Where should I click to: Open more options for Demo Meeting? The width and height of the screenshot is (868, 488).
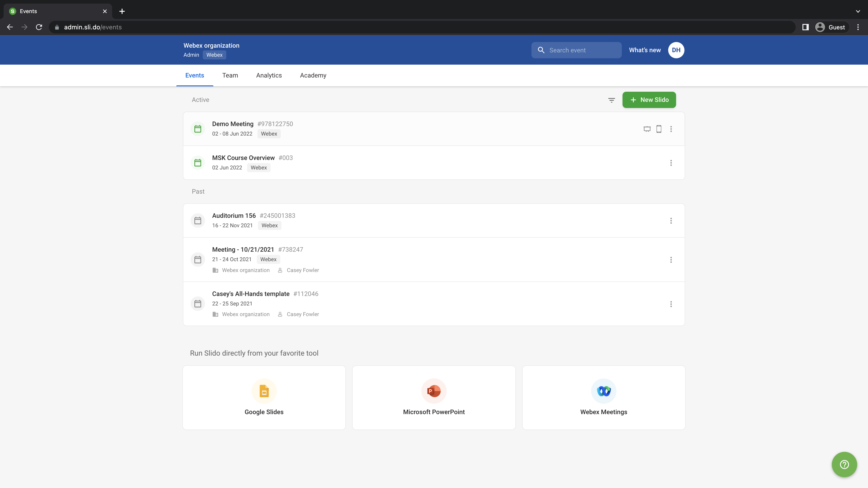click(671, 129)
